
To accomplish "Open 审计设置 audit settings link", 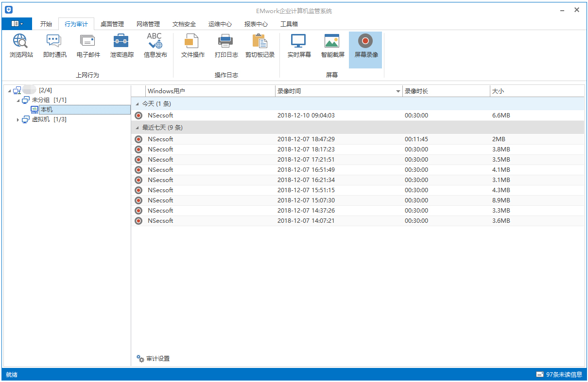I will coord(157,359).
